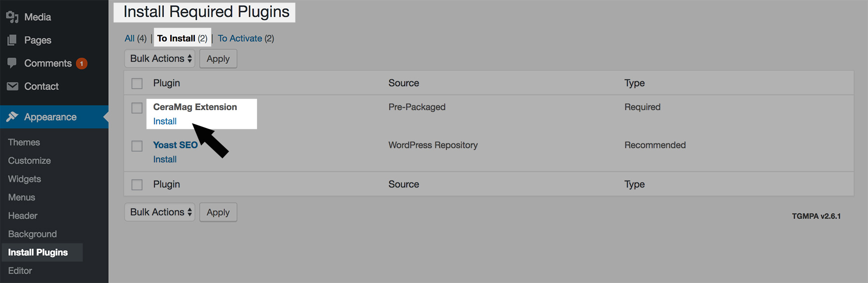Click the Contact envelope icon
This screenshot has width=868, height=283.
[13, 86]
